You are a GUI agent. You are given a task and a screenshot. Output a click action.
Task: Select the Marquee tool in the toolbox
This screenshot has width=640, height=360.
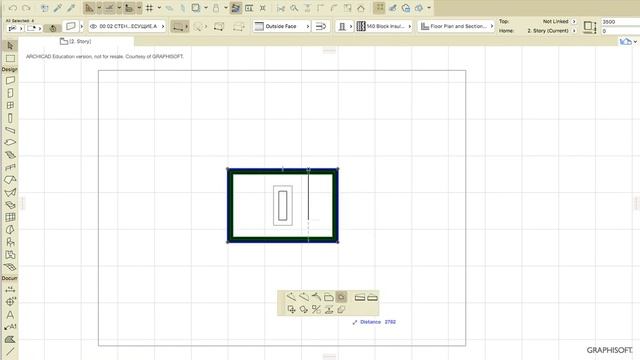pos(10,58)
